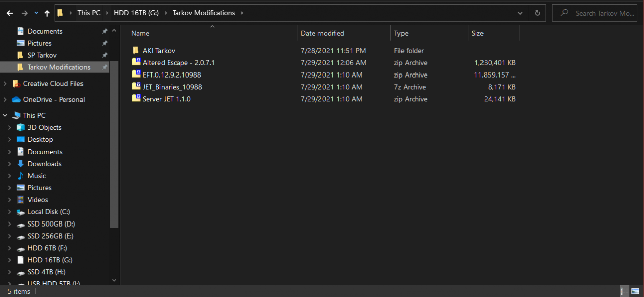Expand the OneDrive - Personal node

(5, 100)
